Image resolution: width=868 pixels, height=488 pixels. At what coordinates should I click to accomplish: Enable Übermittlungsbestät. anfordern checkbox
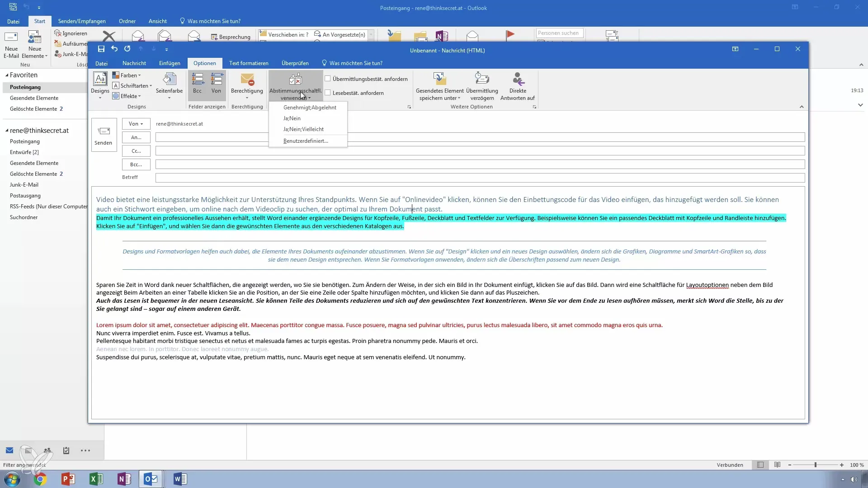tap(328, 79)
